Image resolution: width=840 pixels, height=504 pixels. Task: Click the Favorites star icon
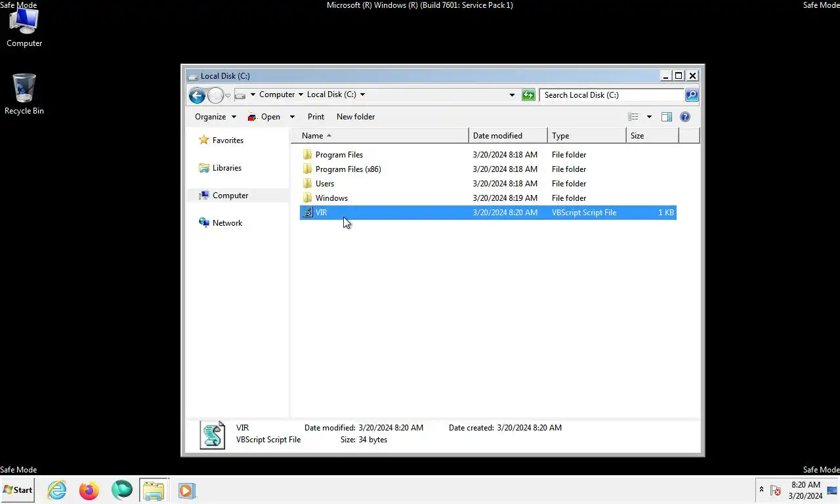coord(204,140)
